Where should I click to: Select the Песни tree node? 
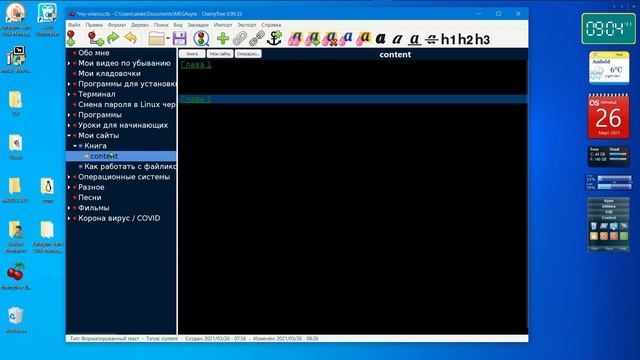tap(89, 198)
